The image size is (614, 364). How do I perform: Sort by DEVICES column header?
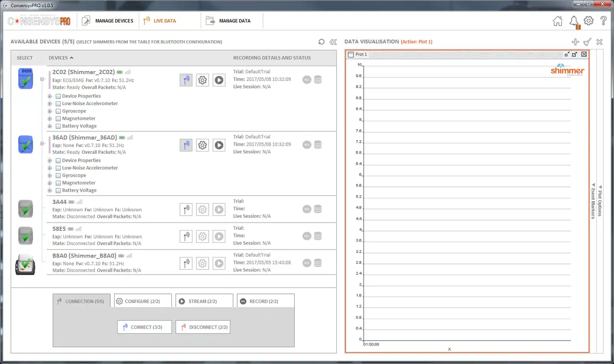61,58
